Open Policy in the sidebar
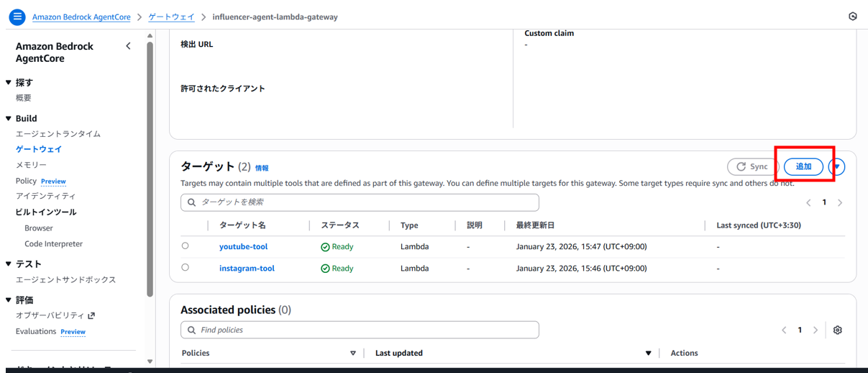The height and width of the screenshot is (373, 868). [26, 181]
